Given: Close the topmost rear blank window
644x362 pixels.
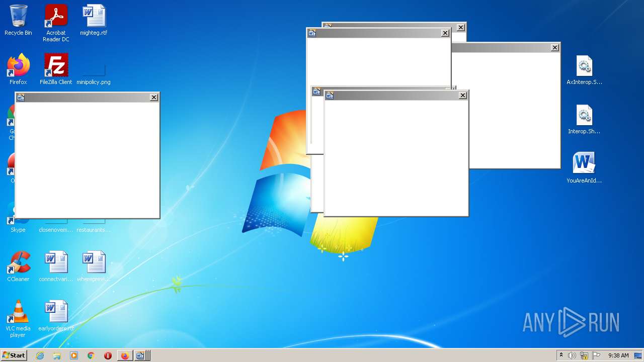Looking at the screenshot, I should point(461,28).
